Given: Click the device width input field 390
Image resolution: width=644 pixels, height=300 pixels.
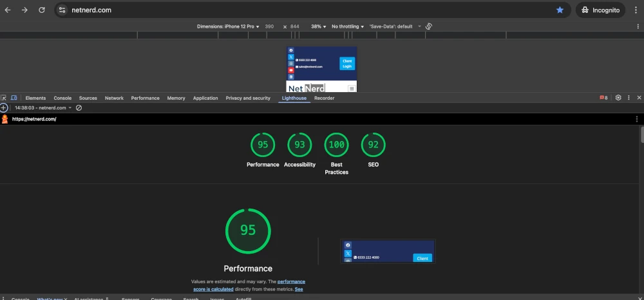Looking at the screenshot, I should (x=269, y=26).
